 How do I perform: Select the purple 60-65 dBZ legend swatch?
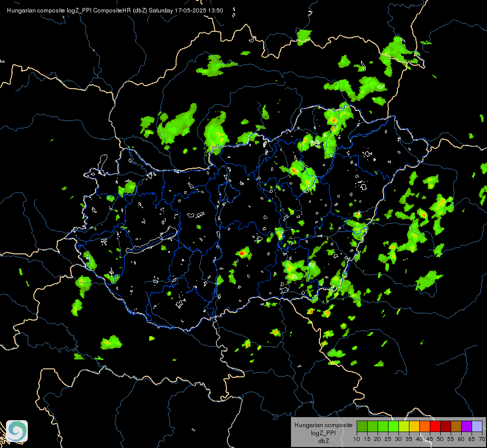(467, 426)
